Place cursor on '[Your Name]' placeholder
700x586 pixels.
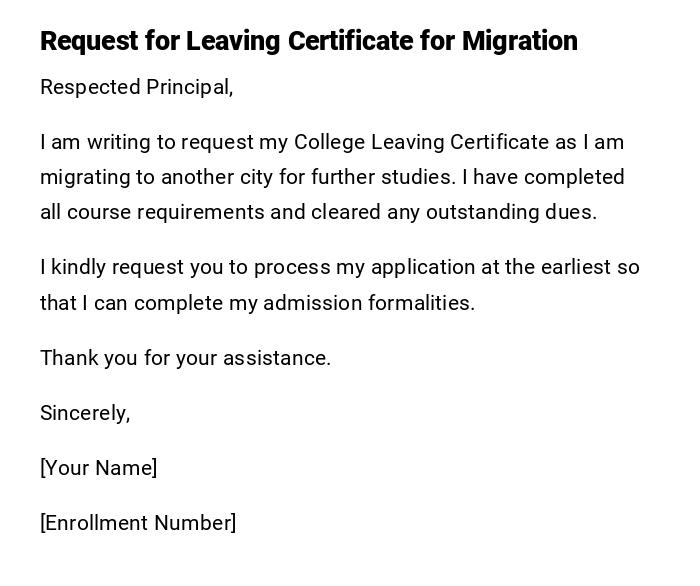98,468
